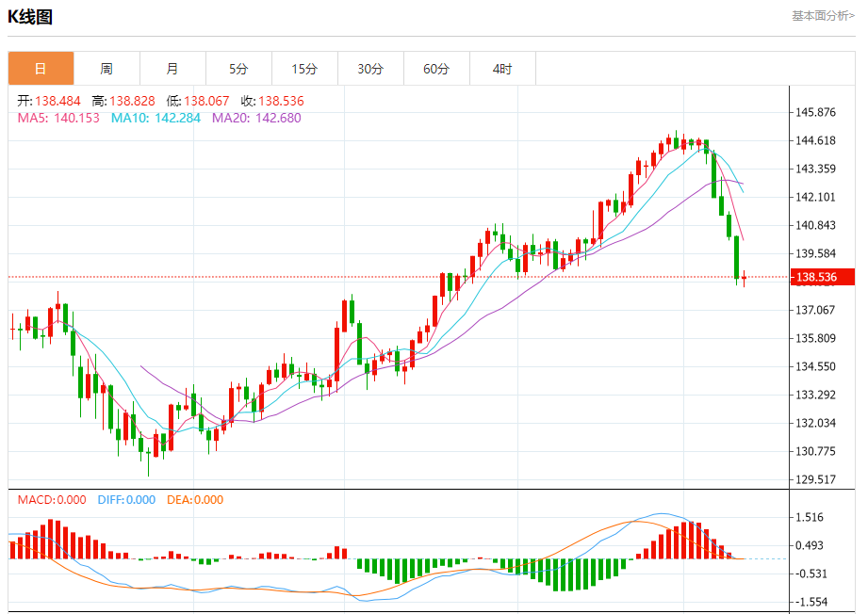Select the 4时 timeframe tab
The image size is (868, 614).
502,69
